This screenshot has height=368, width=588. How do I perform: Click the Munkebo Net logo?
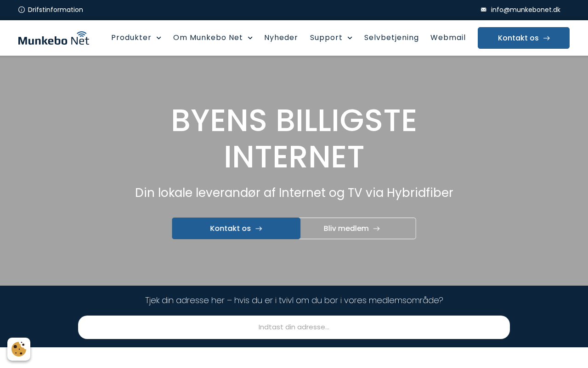click(54, 38)
